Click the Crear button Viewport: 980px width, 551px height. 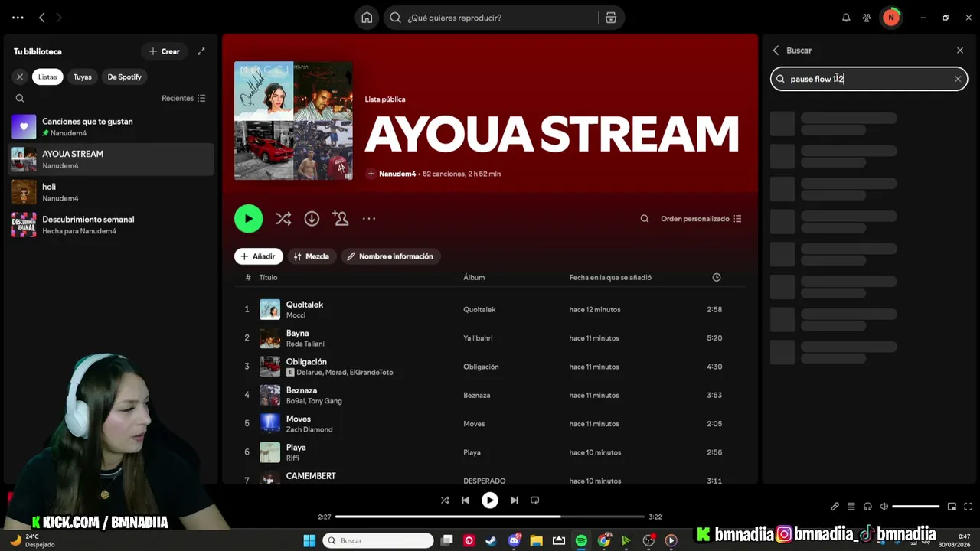(x=165, y=51)
